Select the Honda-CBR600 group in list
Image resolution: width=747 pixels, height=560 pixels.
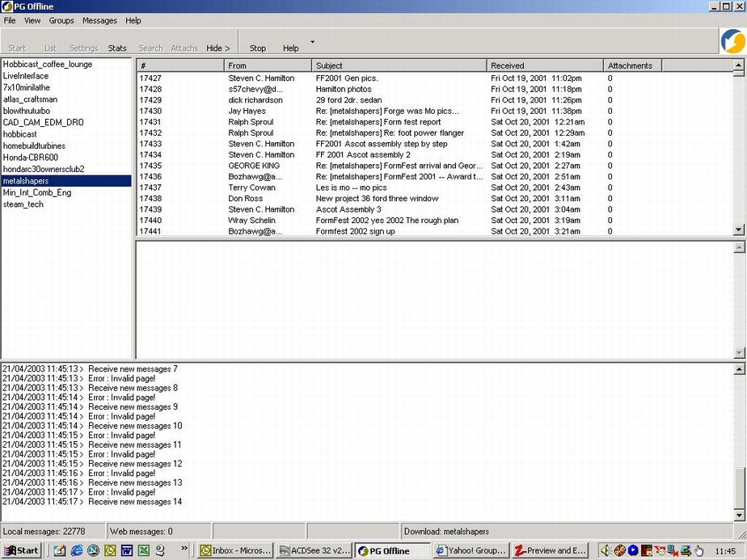coord(29,158)
